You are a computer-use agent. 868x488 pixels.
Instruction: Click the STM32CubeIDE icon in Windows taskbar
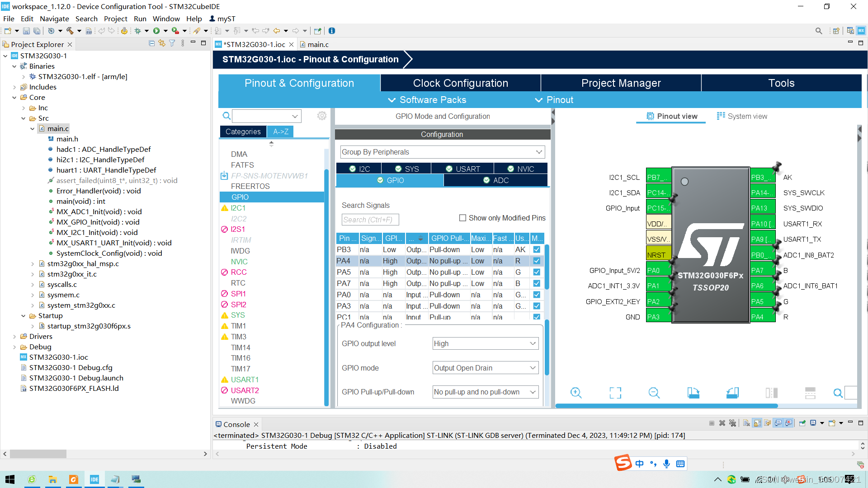tap(94, 479)
